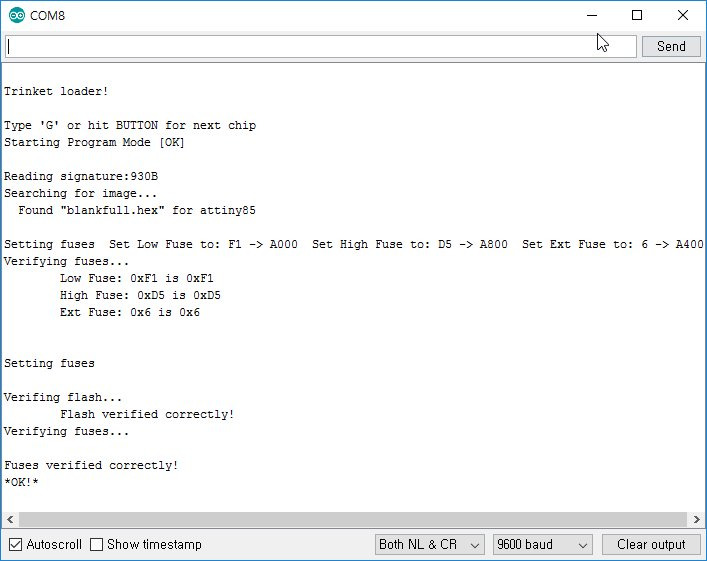Click the horizontal scrollbar left arrow
This screenshot has height=561, width=707.
[x=10, y=519]
